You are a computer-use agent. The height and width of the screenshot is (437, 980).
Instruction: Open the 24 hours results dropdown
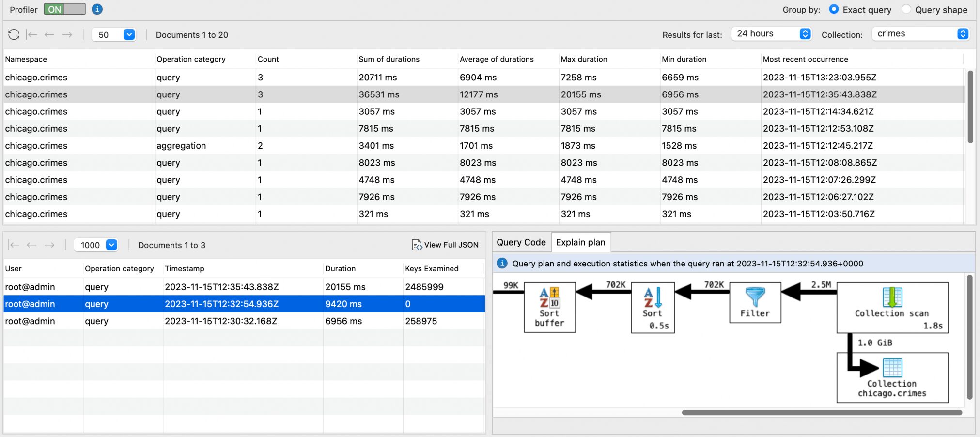[x=771, y=34]
